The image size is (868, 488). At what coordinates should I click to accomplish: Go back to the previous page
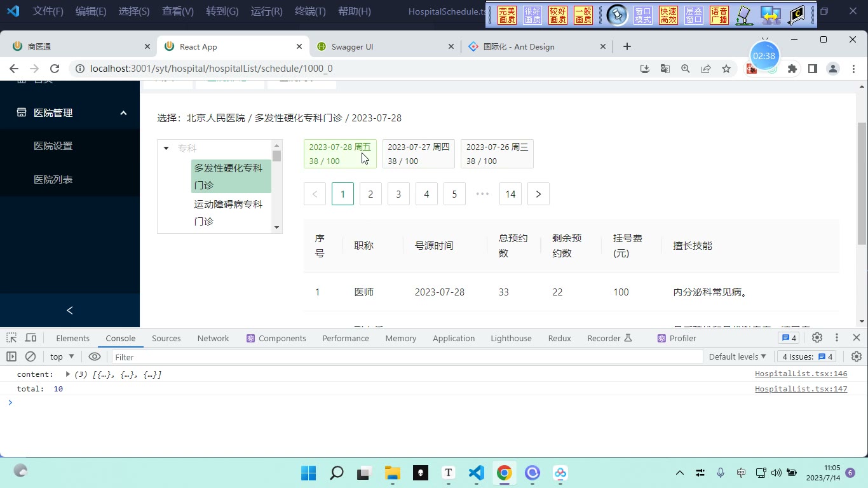coord(14,69)
